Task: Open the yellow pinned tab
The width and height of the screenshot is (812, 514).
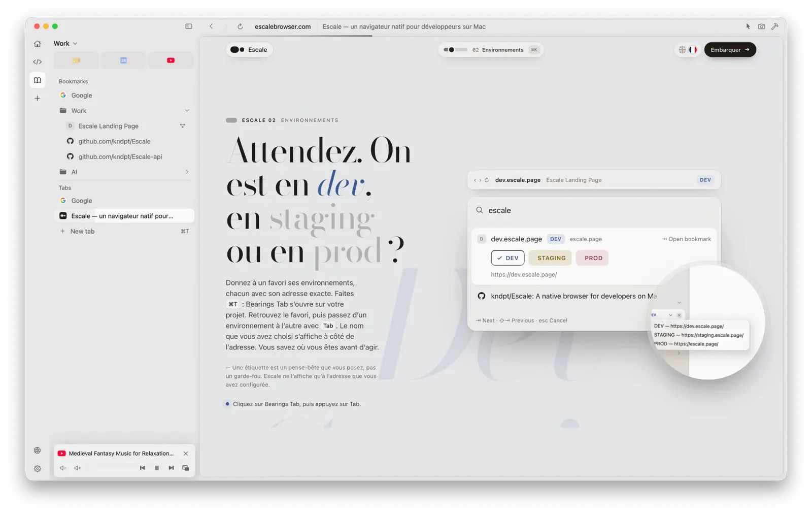Action: coord(76,60)
